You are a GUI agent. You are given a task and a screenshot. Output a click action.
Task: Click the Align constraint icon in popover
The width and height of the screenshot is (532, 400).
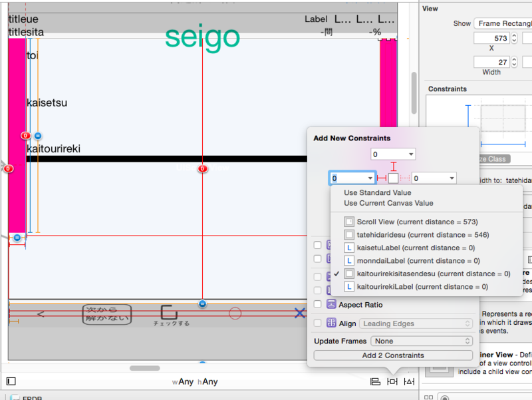point(331,323)
